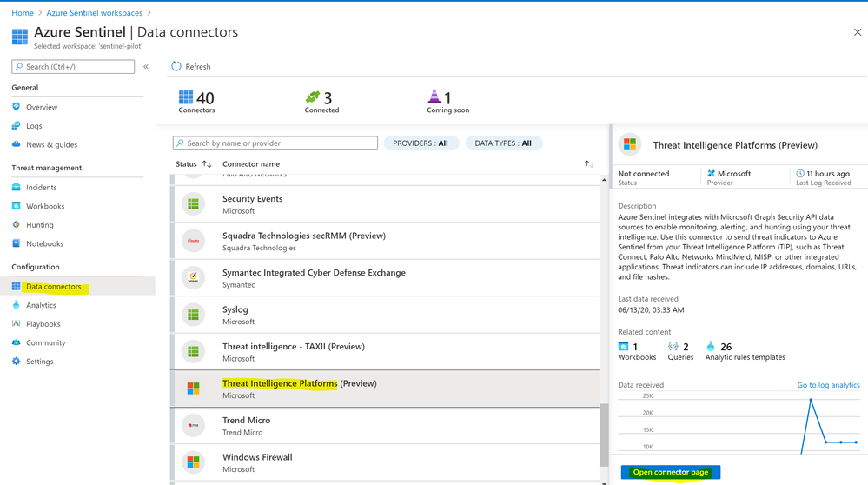Open the Overview page
868x485 pixels.
point(42,107)
